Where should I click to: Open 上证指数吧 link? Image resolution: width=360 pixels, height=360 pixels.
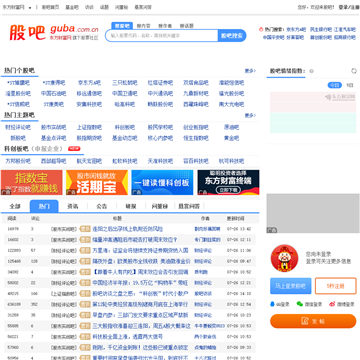(x=89, y=127)
